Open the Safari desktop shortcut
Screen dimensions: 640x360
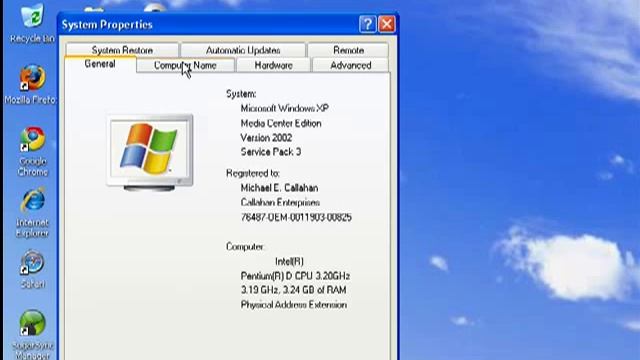(x=32, y=269)
